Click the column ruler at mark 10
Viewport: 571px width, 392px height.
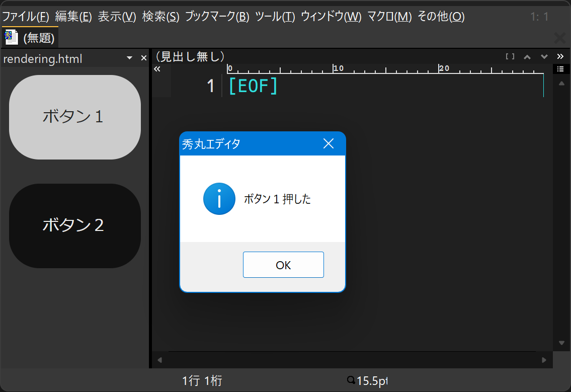tap(338, 68)
